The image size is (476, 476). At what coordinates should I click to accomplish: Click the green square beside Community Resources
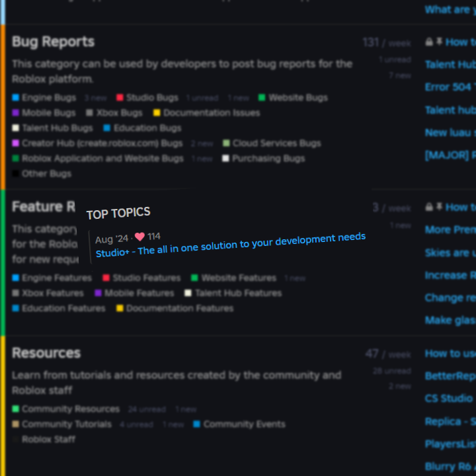tap(15, 409)
